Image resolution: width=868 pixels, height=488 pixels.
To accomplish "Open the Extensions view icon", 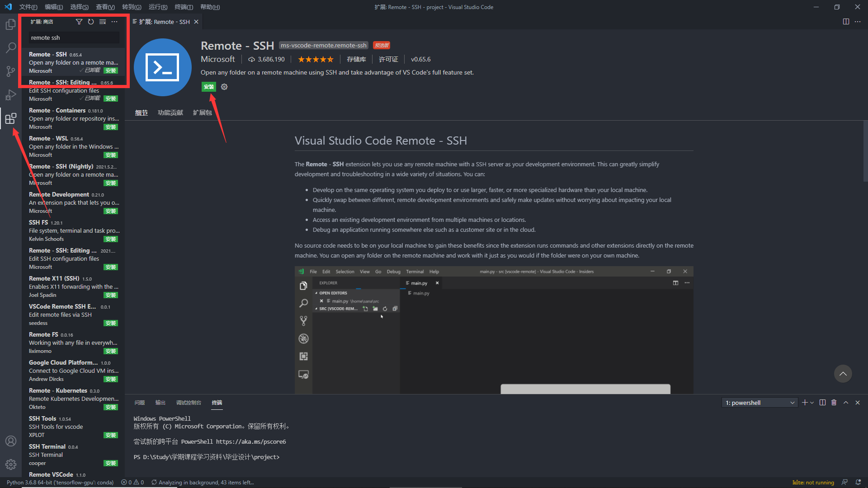I will (10, 118).
